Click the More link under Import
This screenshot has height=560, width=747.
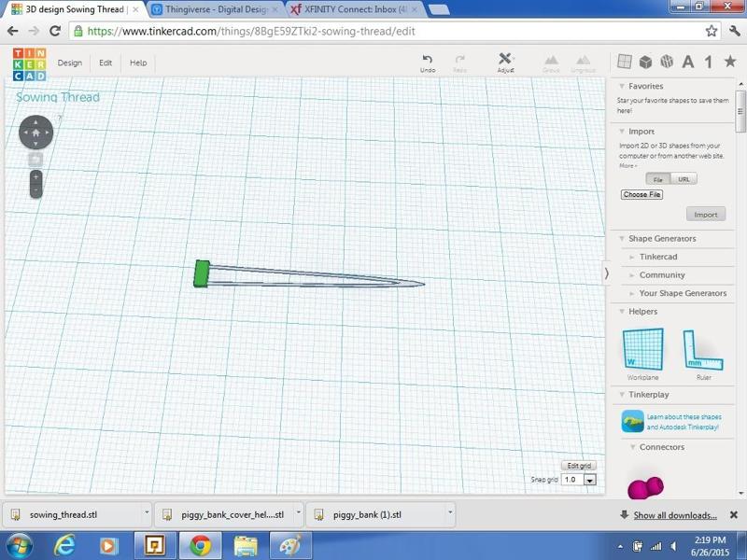(627, 166)
